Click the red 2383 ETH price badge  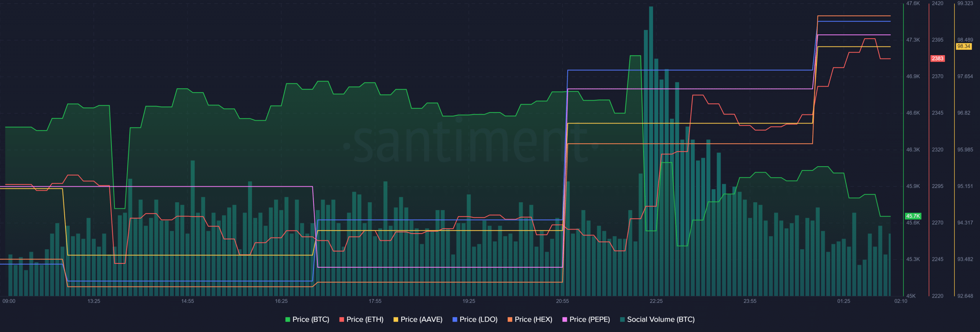pyautogui.click(x=938, y=59)
